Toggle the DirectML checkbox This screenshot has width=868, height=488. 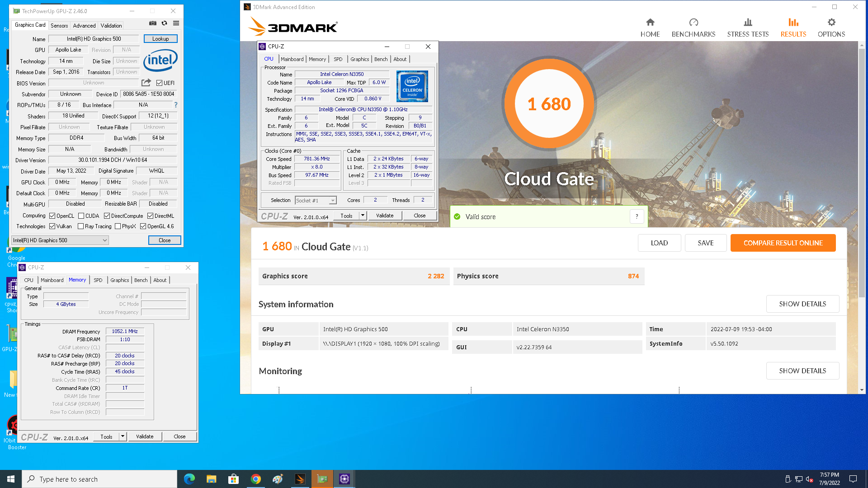pyautogui.click(x=150, y=216)
